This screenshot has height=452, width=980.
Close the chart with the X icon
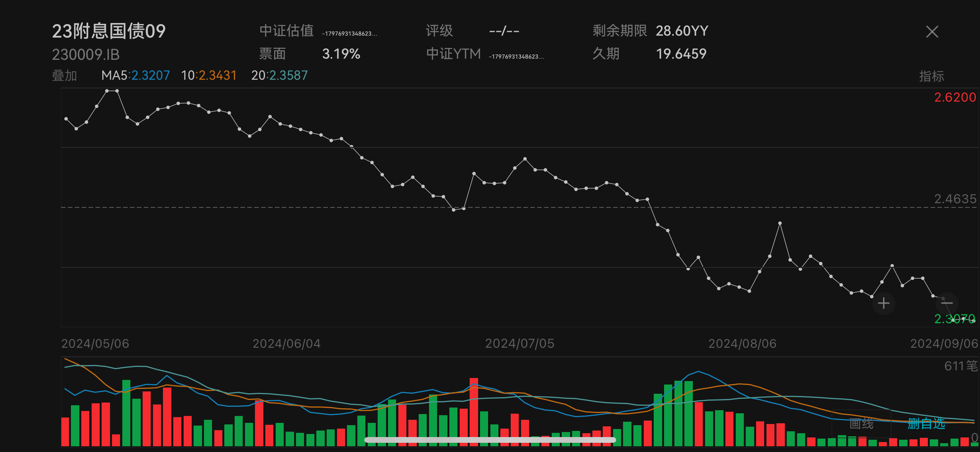[x=932, y=32]
